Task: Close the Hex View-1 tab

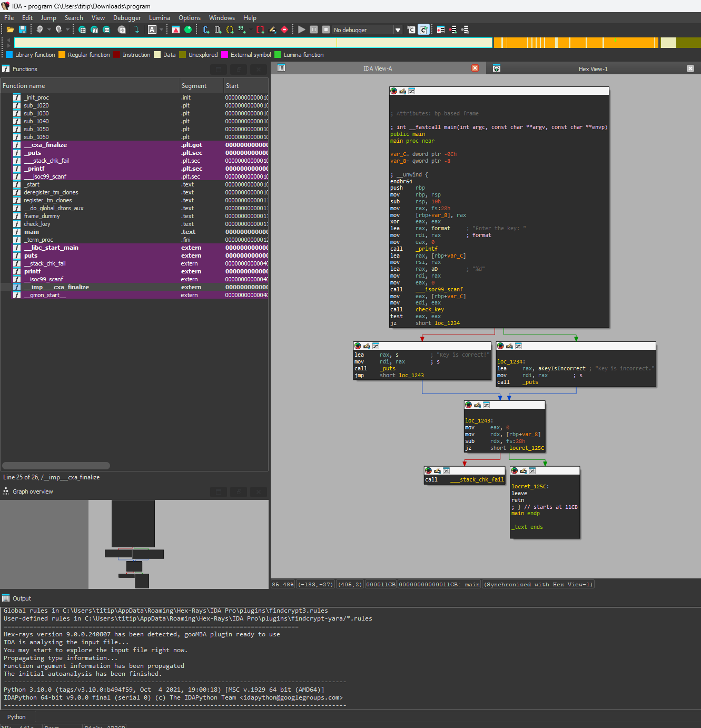Action: pyautogui.click(x=690, y=68)
